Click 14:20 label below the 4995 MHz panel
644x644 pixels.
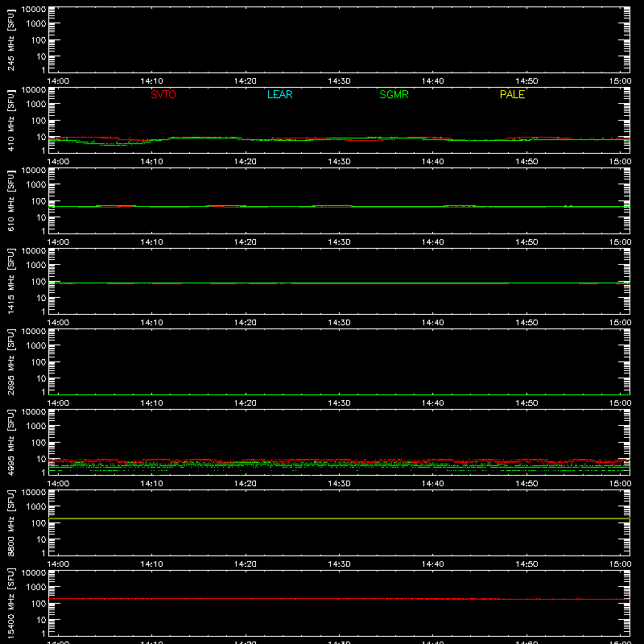(246, 484)
